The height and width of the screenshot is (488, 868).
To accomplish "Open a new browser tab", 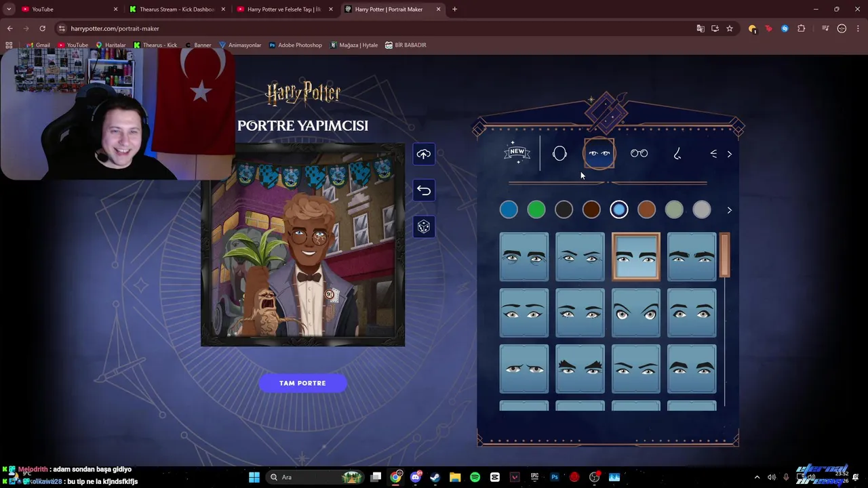I will (455, 9).
